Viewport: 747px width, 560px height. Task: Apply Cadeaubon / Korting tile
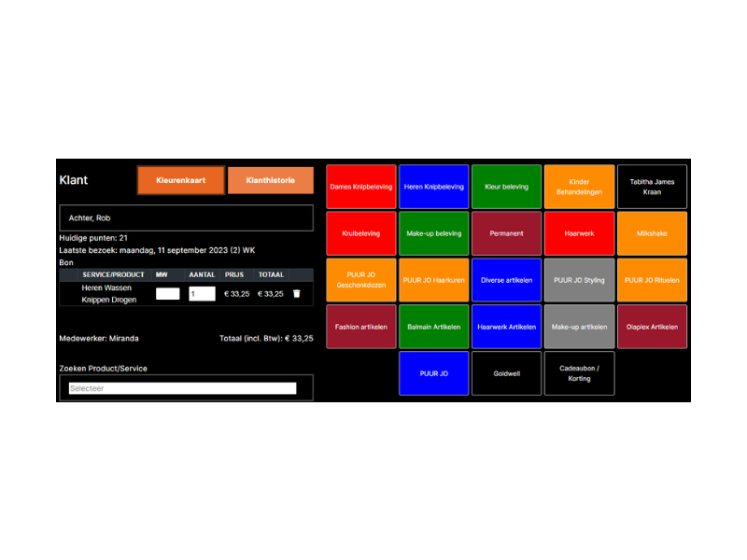[x=579, y=373]
